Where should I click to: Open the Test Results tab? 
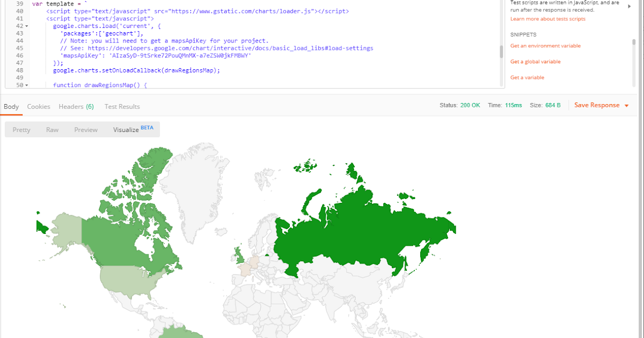tap(122, 106)
